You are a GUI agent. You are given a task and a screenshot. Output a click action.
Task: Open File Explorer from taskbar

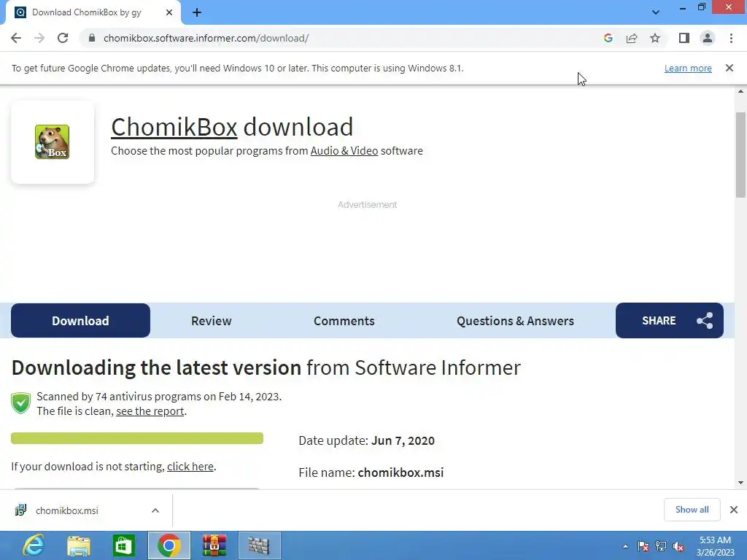[x=79, y=545]
